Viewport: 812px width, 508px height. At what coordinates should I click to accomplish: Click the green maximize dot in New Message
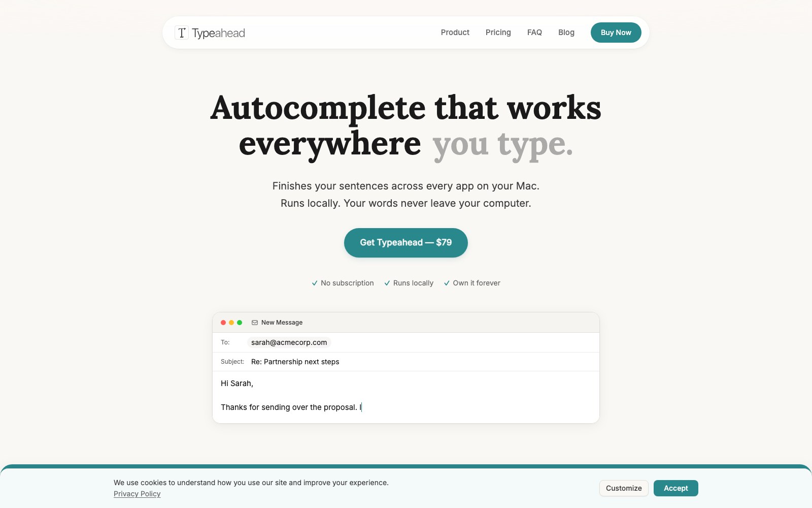click(x=240, y=323)
